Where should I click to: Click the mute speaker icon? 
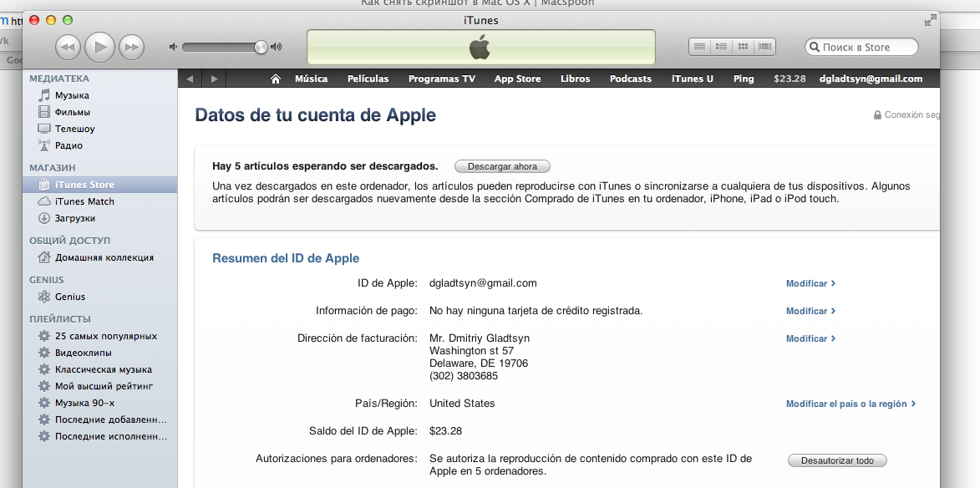[174, 47]
